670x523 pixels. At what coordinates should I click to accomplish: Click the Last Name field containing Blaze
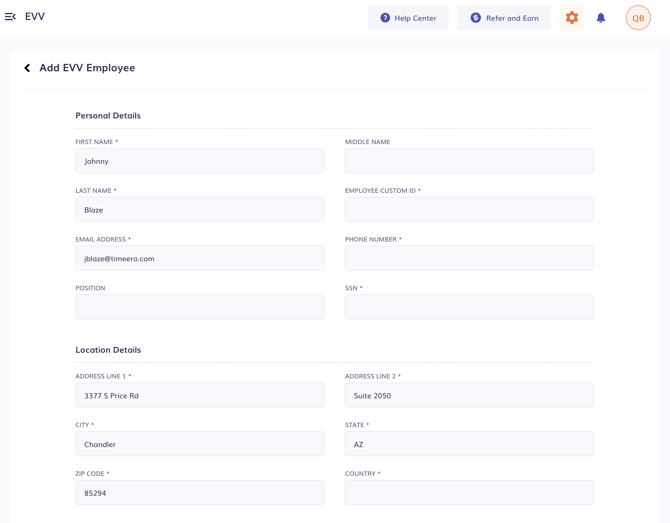(x=199, y=210)
